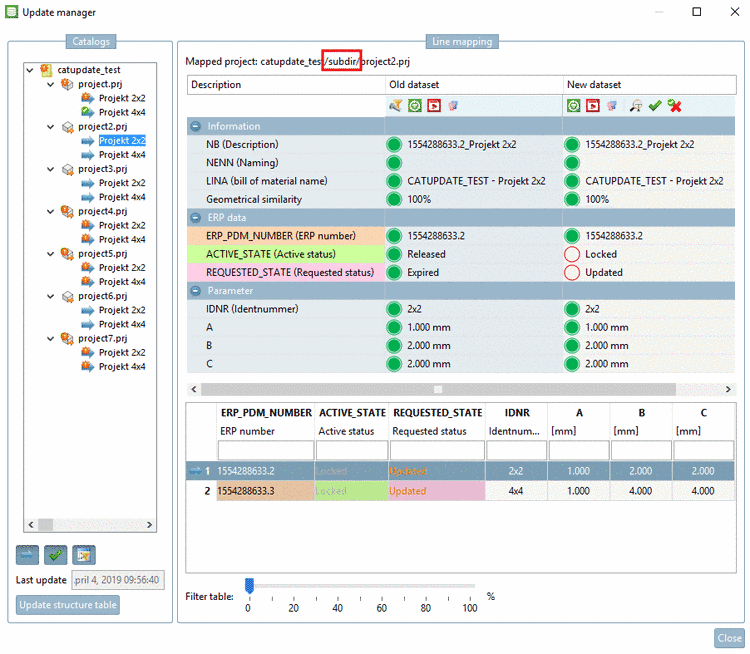This screenshot has height=654, width=750.
Task: Click the red document icon under New dataset
Action: click(593, 106)
